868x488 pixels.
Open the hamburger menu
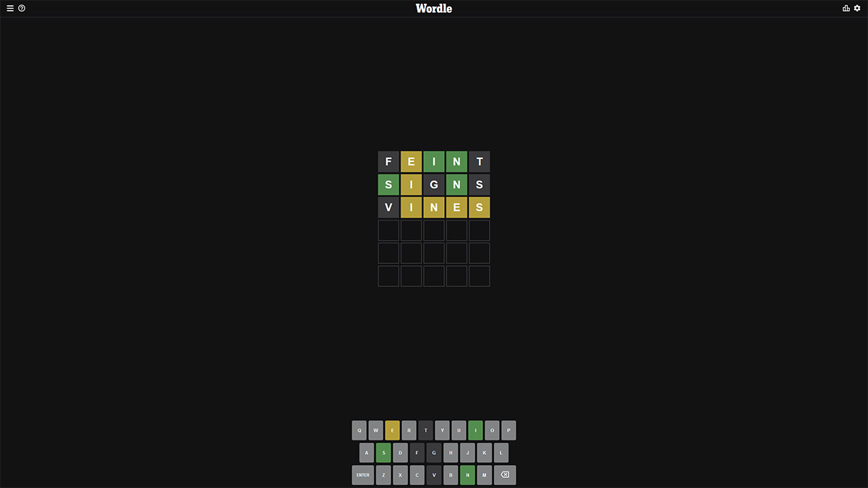click(x=10, y=9)
